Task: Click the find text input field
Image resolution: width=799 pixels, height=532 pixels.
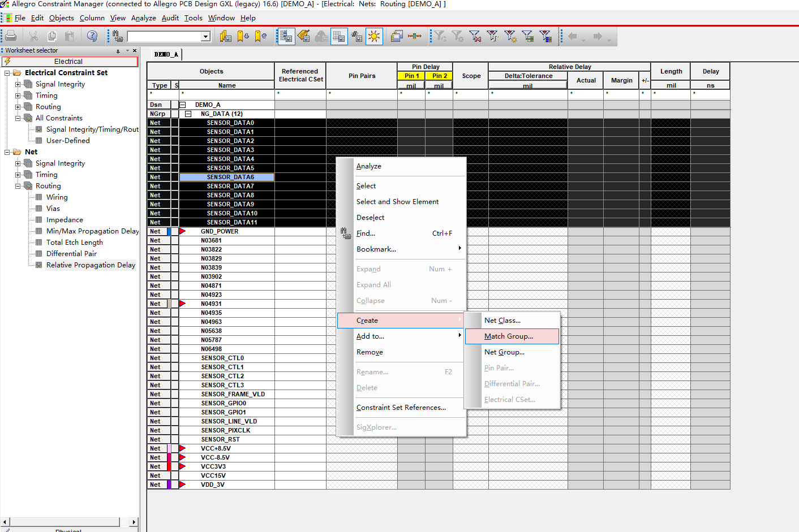Action: click(x=165, y=37)
